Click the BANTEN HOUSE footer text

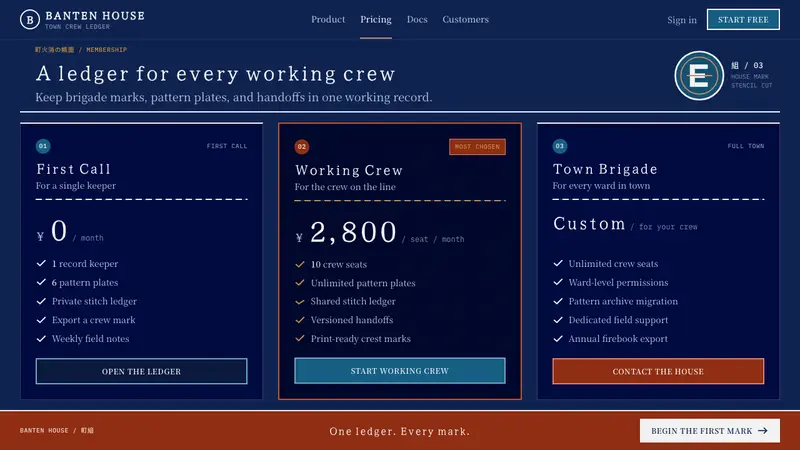click(x=44, y=431)
